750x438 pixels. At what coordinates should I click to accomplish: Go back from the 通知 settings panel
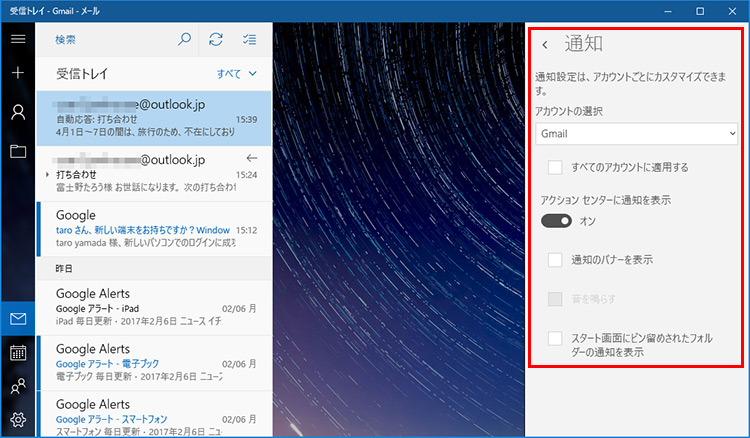click(545, 45)
